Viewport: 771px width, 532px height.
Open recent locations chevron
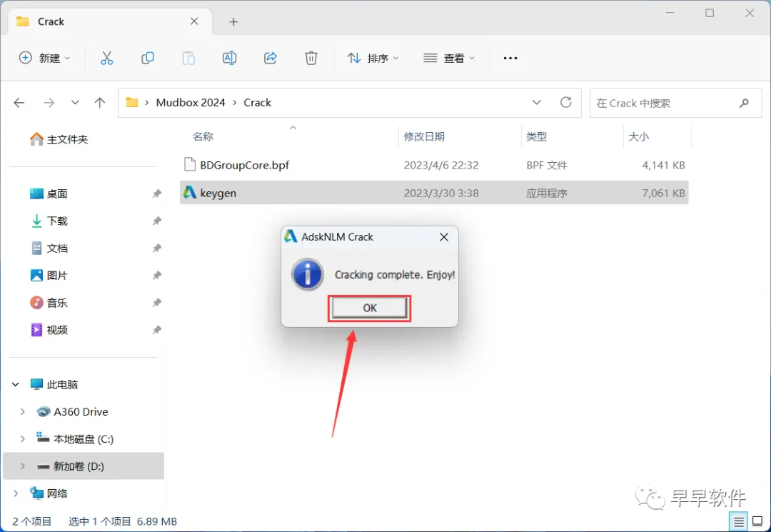[x=75, y=103]
